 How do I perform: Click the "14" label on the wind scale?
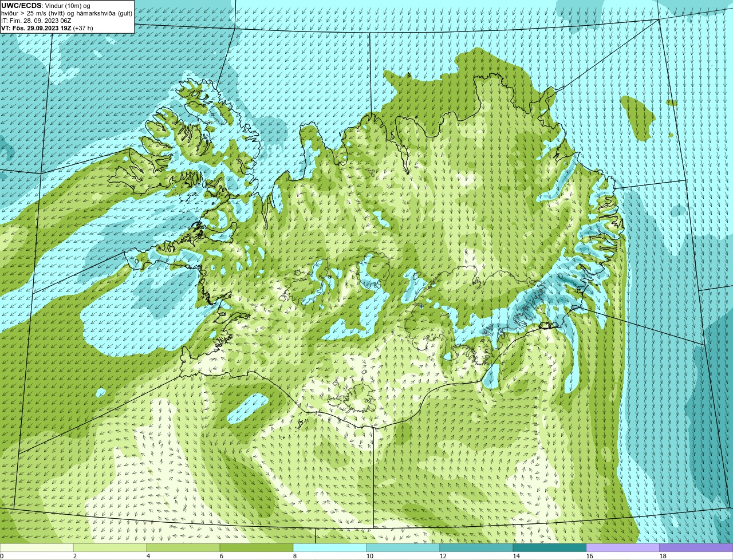(516, 556)
